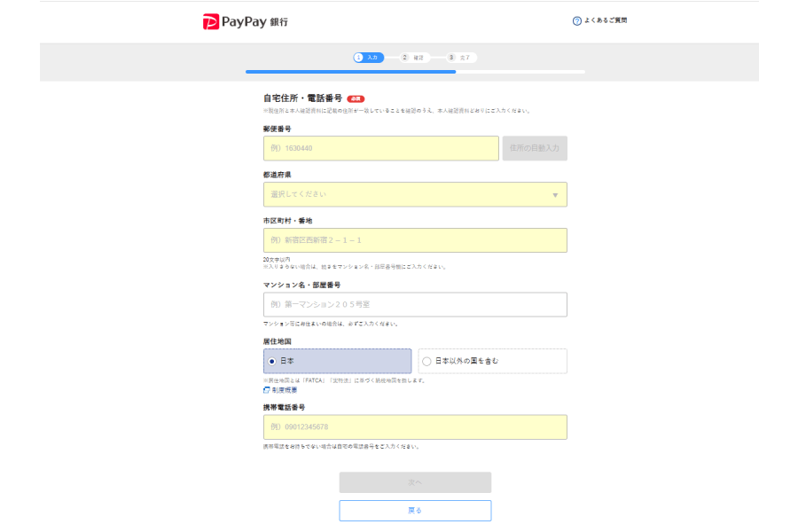The height and width of the screenshot is (532, 798).
Task: Click the 住所の自動入力 button
Action: (x=535, y=148)
